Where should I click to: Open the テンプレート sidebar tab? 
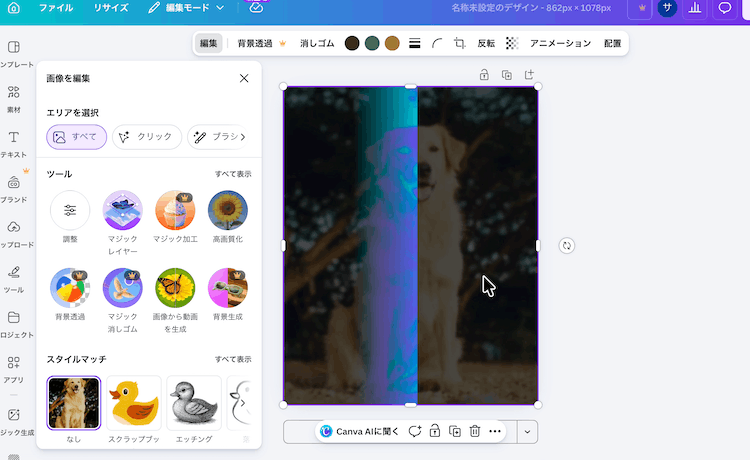pos(14,54)
